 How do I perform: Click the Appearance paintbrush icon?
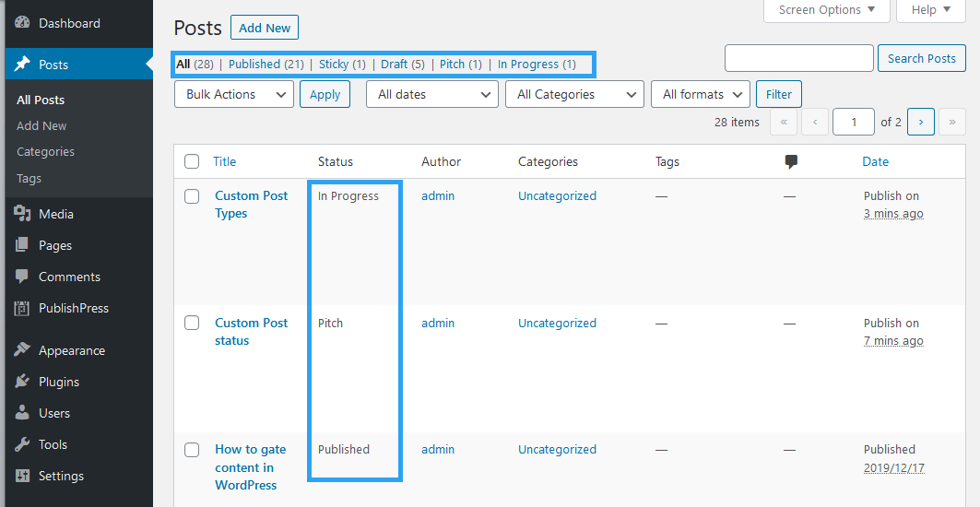tap(22, 350)
